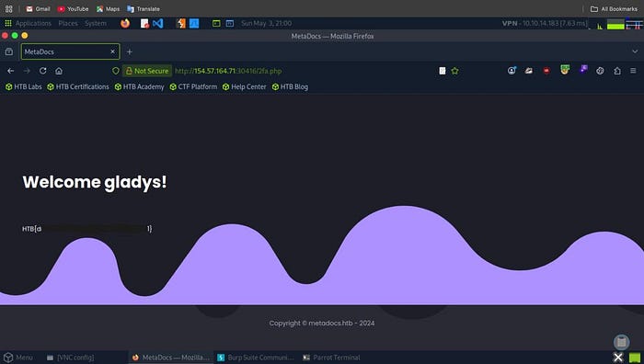Image resolution: width=644 pixels, height=364 pixels.
Task: Open the tracking protection shield icon
Action: pos(116,71)
